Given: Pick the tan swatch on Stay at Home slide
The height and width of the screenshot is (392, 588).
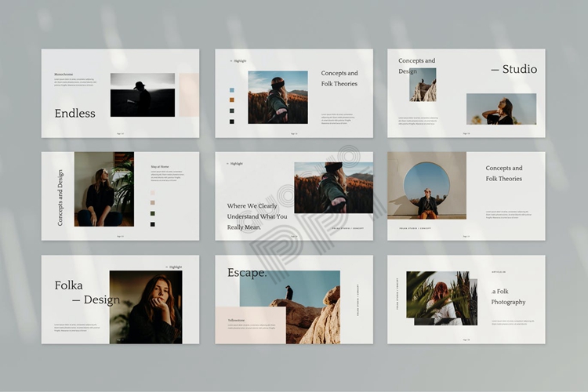Looking at the screenshot, I should [153, 202].
